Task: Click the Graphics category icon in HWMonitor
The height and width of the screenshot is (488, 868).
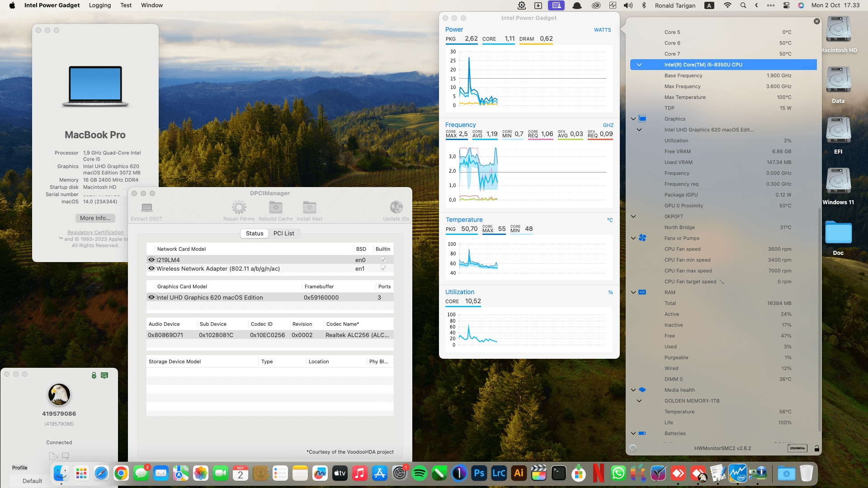Action: (642, 119)
